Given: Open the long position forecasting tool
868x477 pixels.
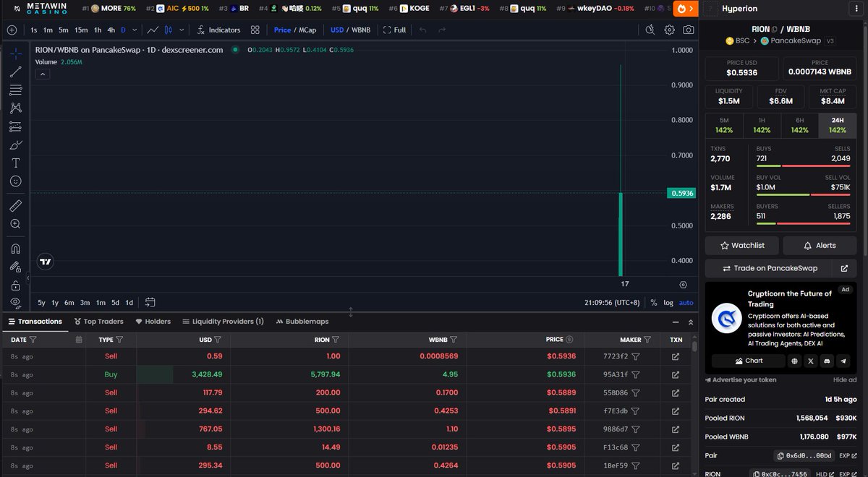Looking at the screenshot, I should click(15, 126).
